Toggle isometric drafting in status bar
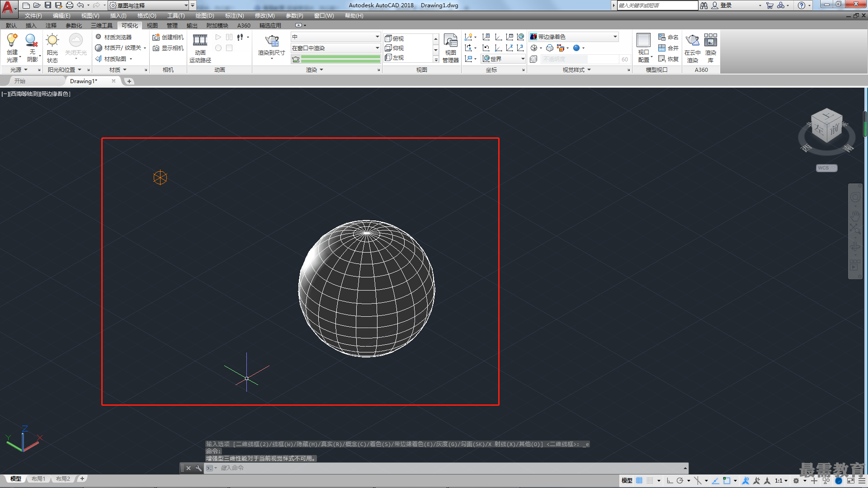Viewport: 868px width, 488px height. click(x=698, y=481)
